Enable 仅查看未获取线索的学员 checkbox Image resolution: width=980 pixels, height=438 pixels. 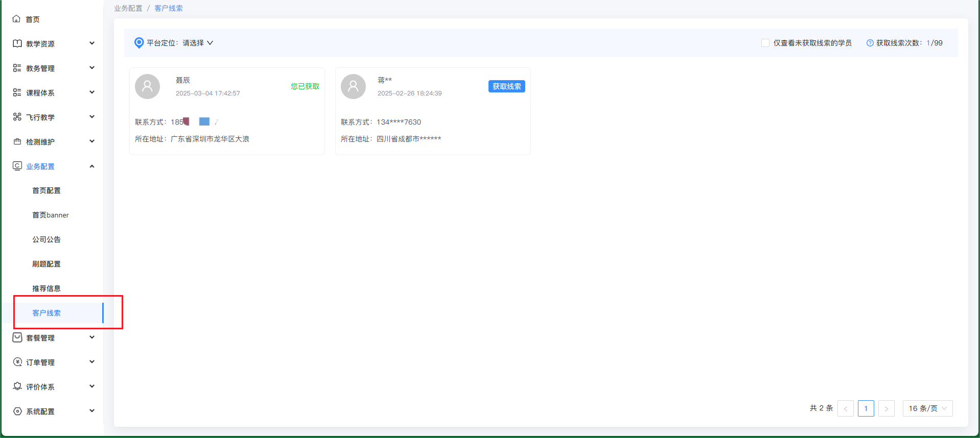click(x=765, y=43)
